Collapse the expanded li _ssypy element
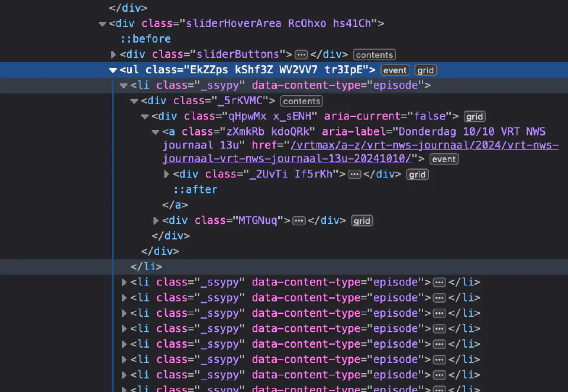 (x=124, y=86)
